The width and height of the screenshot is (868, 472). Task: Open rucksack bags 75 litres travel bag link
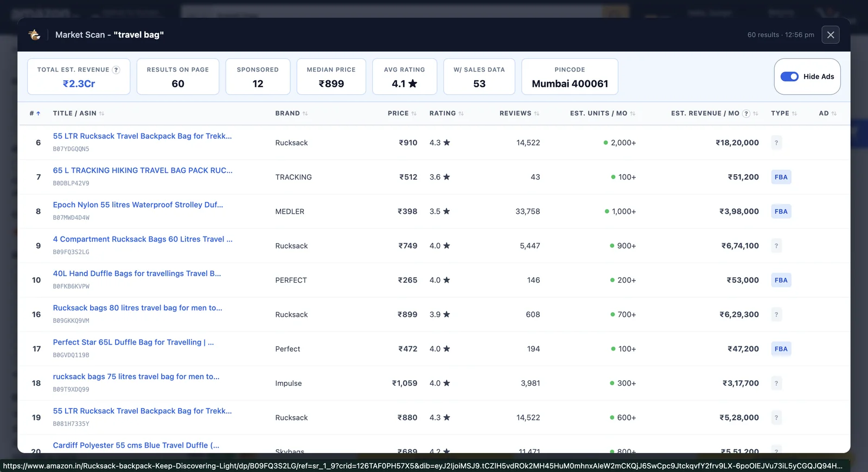136,377
